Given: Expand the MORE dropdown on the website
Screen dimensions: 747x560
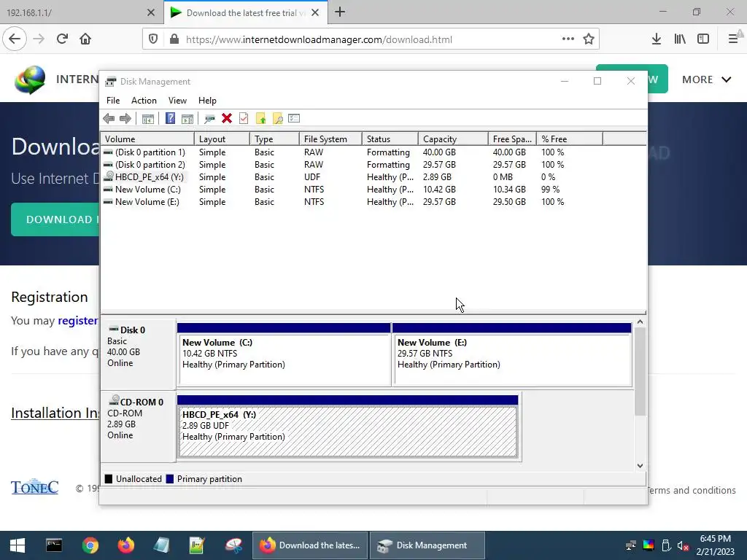Looking at the screenshot, I should pos(706,79).
